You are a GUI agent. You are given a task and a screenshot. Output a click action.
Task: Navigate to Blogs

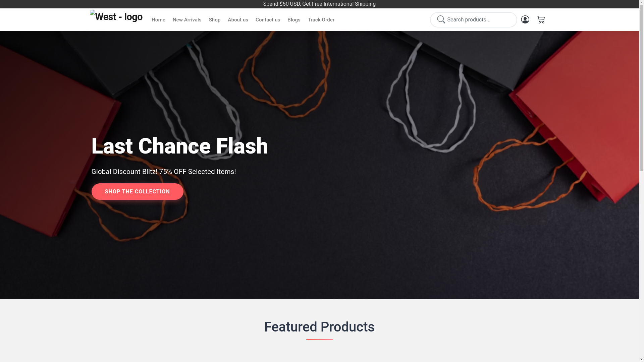pos(294,20)
